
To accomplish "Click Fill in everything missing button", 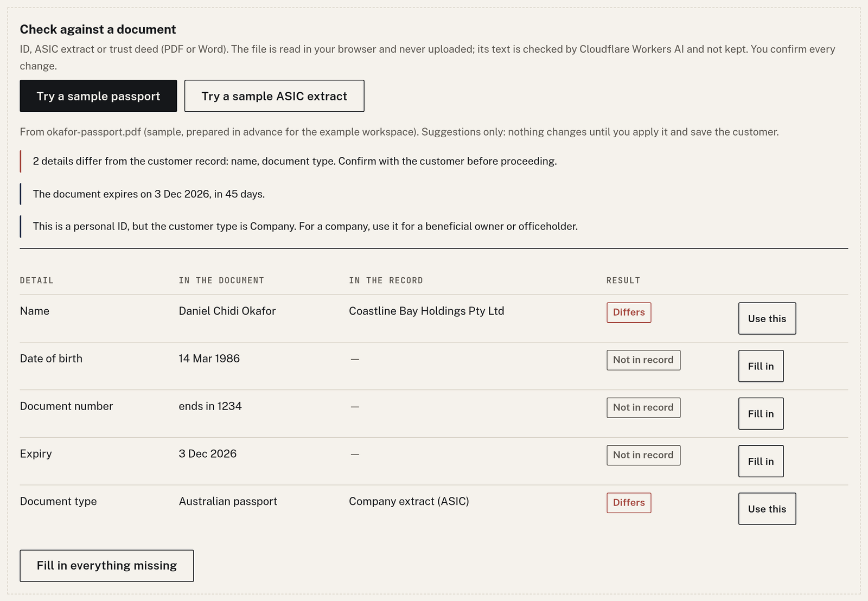I will click(107, 566).
